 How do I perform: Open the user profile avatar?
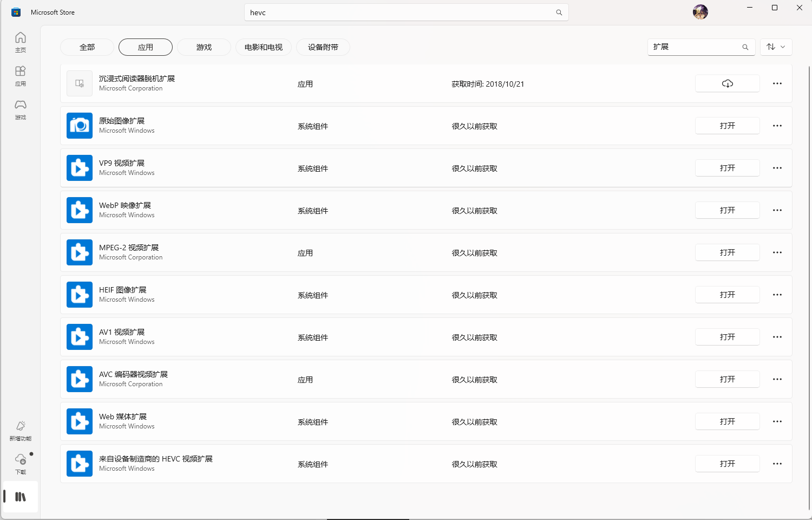pyautogui.click(x=700, y=12)
